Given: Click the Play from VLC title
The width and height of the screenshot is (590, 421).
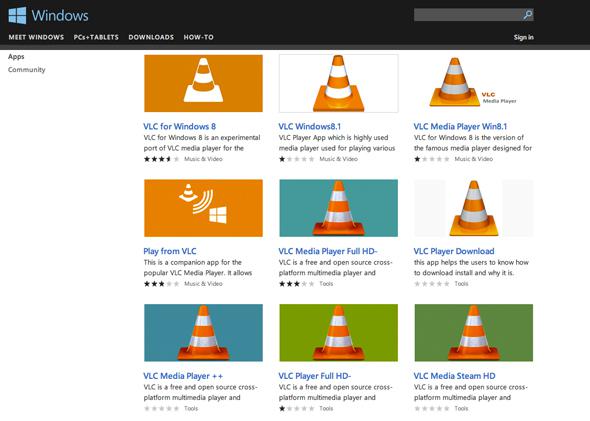Looking at the screenshot, I should click(170, 251).
